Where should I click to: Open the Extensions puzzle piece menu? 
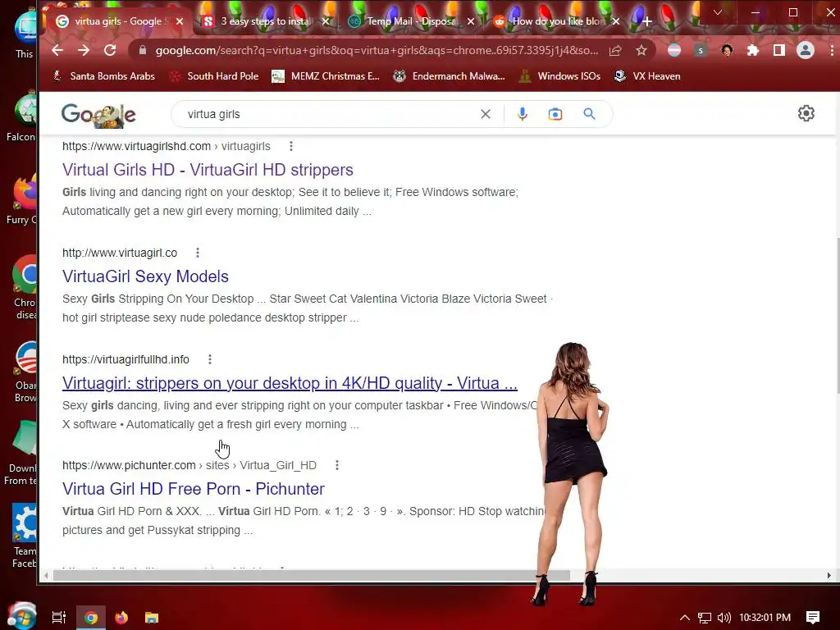pos(753,50)
